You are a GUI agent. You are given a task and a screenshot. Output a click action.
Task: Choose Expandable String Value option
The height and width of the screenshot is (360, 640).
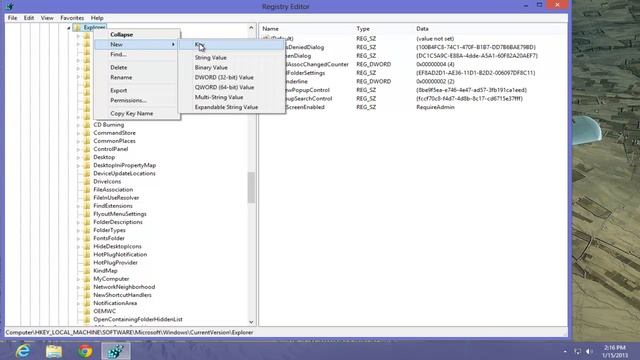(231, 107)
